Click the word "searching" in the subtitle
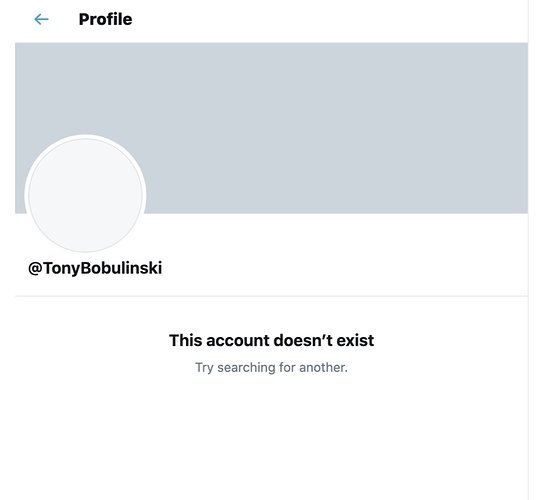The width and height of the screenshot is (555, 500). pos(246,368)
